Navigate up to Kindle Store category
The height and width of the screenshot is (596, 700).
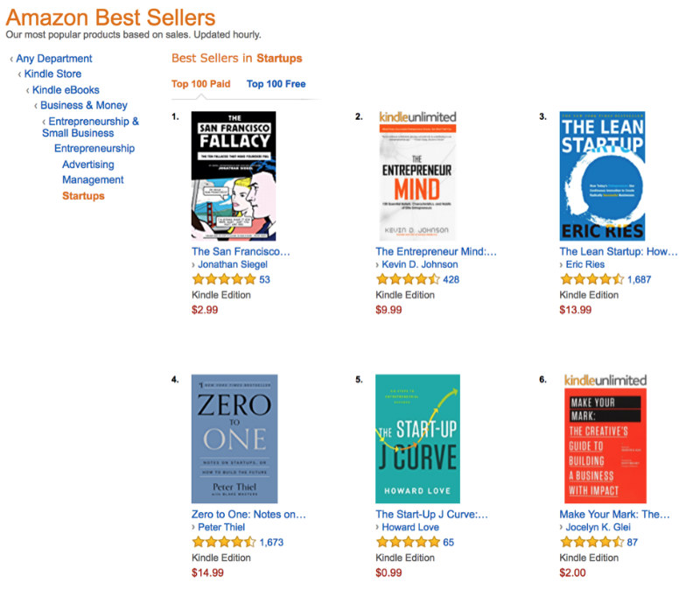52,74
